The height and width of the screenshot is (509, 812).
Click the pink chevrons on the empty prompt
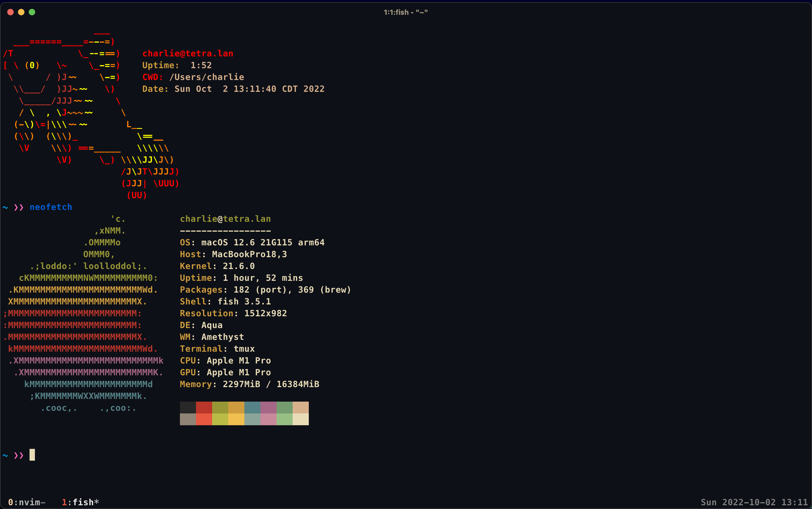tap(19, 456)
